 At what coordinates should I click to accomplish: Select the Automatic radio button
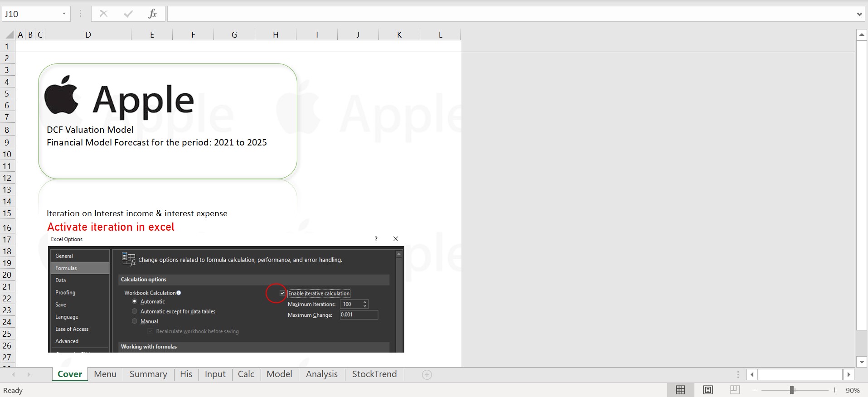coord(135,301)
